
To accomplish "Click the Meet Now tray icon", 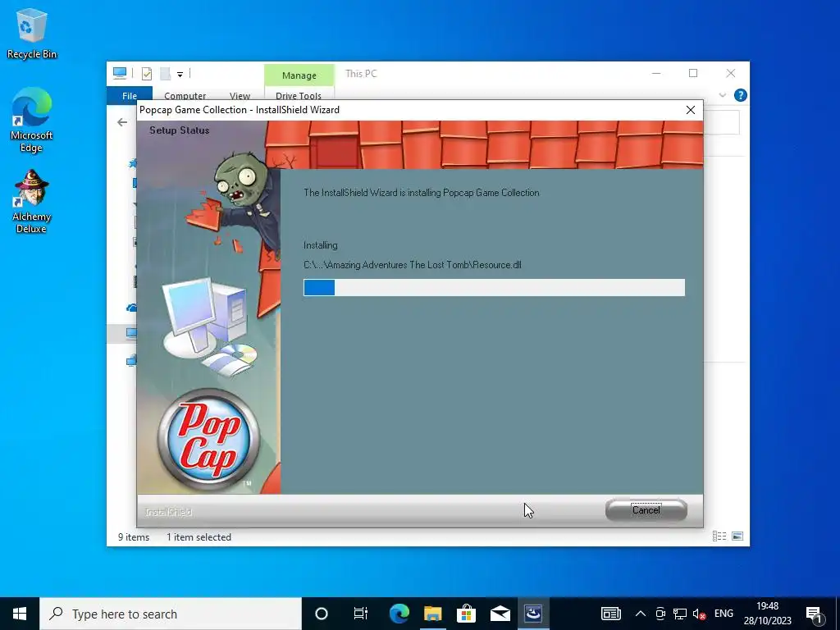I will point(660,614).
